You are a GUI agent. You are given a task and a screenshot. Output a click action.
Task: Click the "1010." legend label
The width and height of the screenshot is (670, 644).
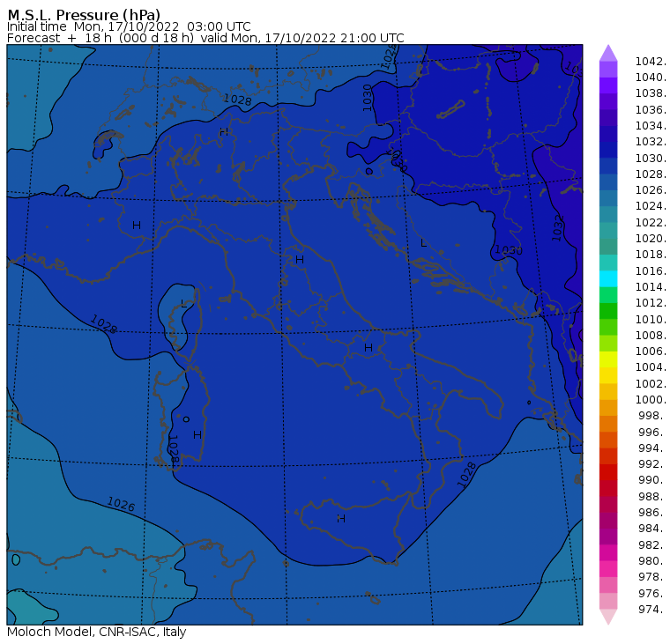tap(651, 319)
